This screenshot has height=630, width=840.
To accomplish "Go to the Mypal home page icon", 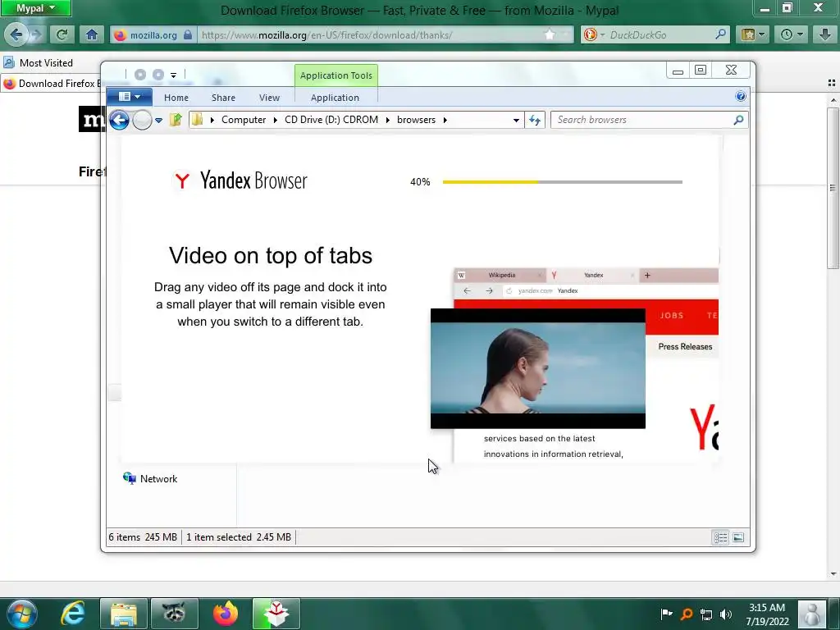I will tap(92, 34).
